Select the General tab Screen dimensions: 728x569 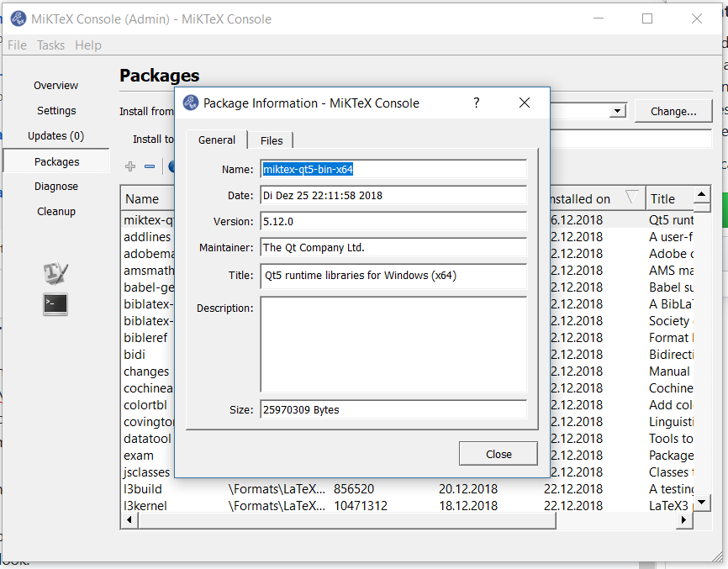[216, 140]
